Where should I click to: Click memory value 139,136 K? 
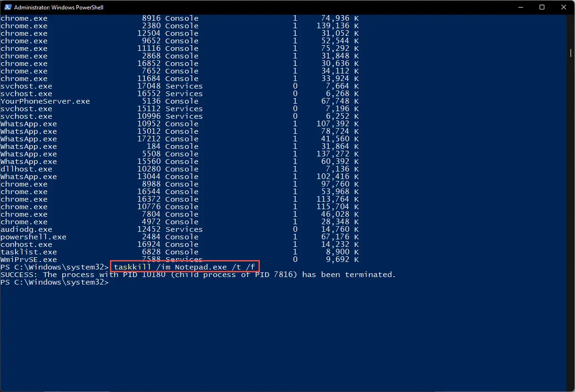click(x=338, y=26)
